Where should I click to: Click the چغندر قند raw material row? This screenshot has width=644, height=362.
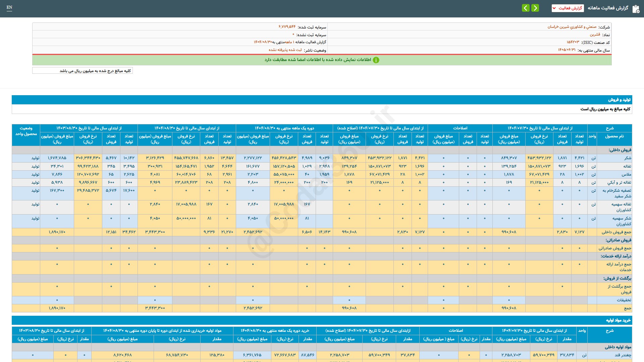(623, 355)
